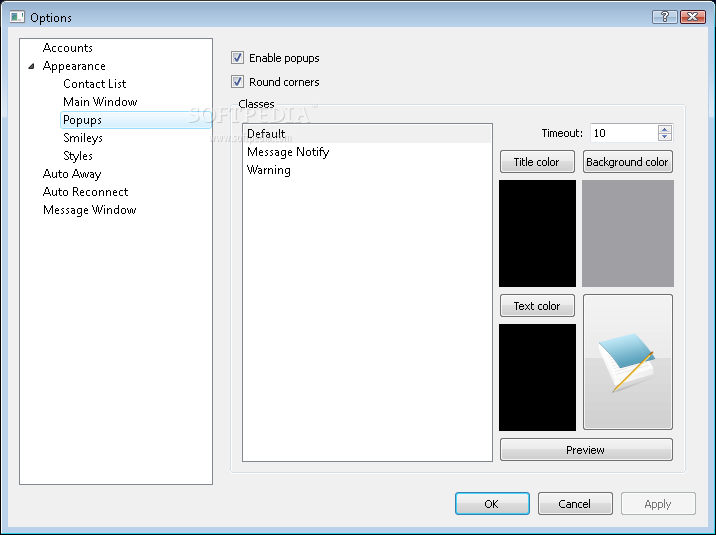The height and width of the screenshot is (535, 716).
Task: Click into the Timeout input field
Action: tap(624, 133)
